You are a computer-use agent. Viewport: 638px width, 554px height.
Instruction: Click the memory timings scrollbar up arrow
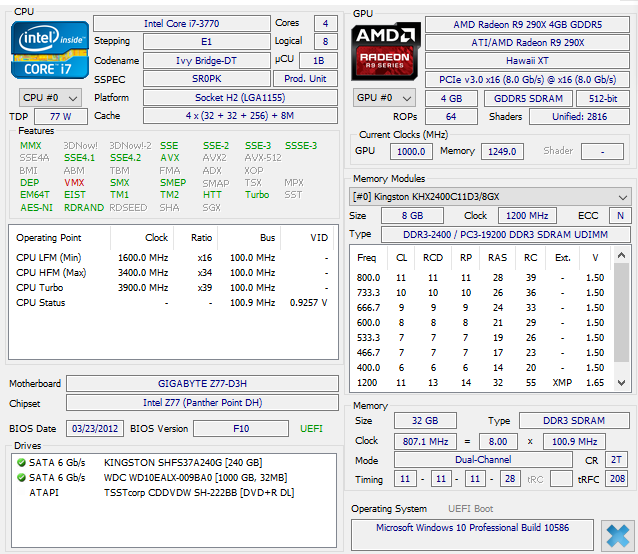pos(621,255)
